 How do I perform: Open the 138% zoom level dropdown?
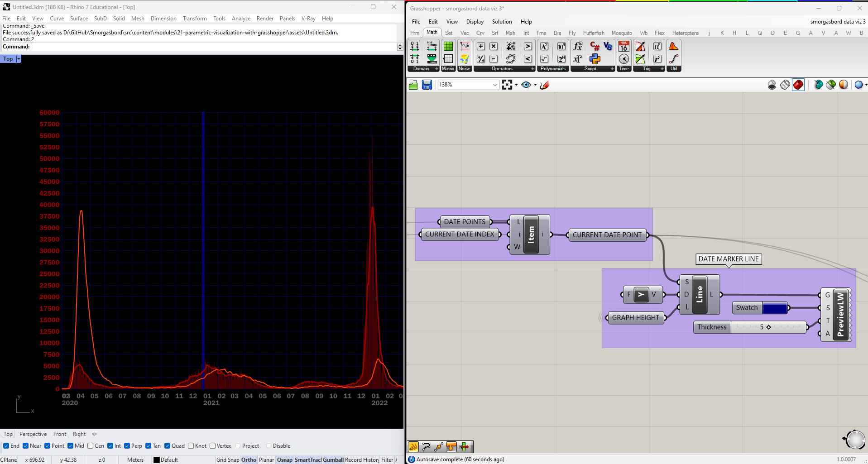(x=495, y=85)
